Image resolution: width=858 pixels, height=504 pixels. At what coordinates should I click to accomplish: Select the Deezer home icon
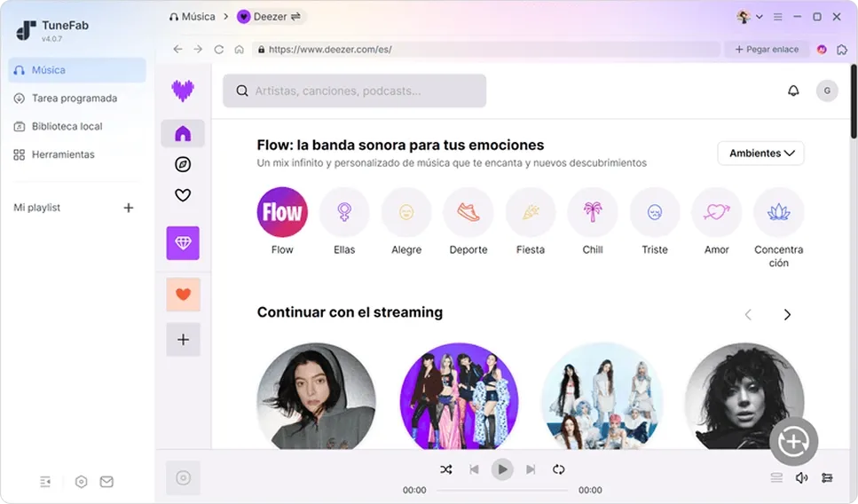(183, 133)
